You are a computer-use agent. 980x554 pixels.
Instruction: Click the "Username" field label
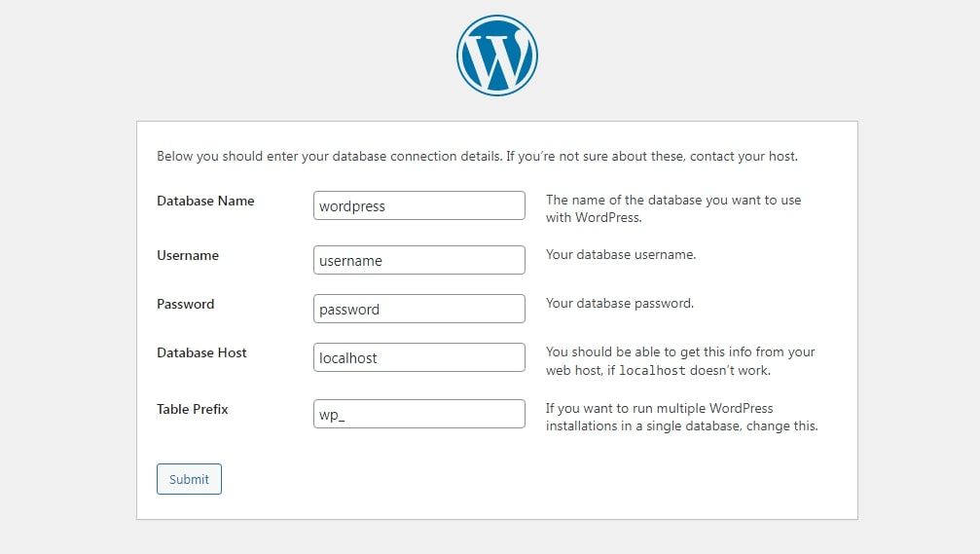188,256
